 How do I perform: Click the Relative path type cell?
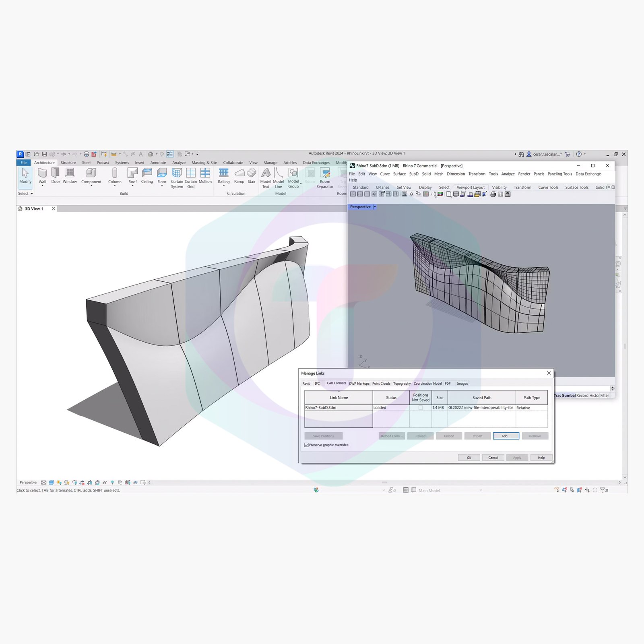pos(531,408)
